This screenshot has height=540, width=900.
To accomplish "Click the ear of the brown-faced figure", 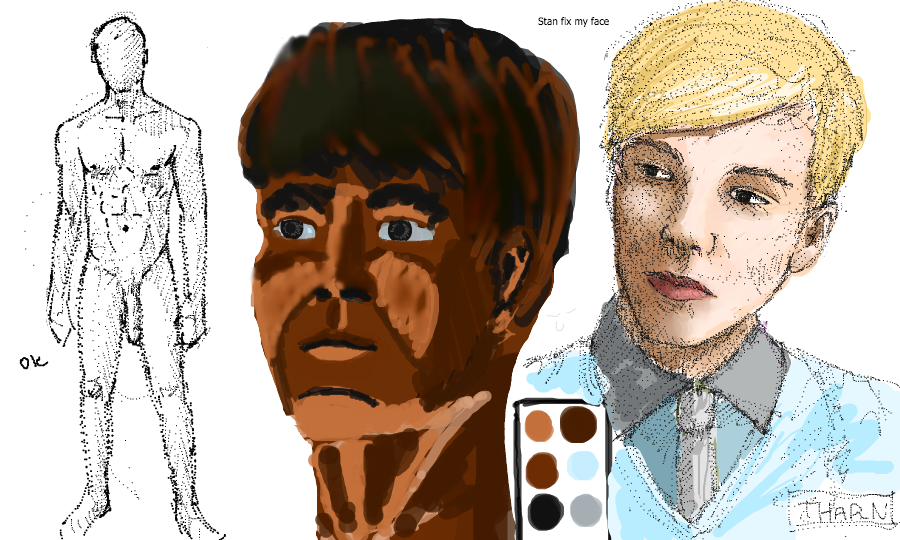I will (513, 272).
